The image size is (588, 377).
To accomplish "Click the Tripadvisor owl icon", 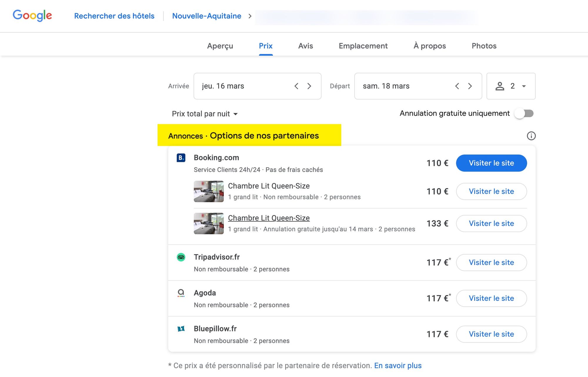I will pyautogui.click(x=181, y=257).
